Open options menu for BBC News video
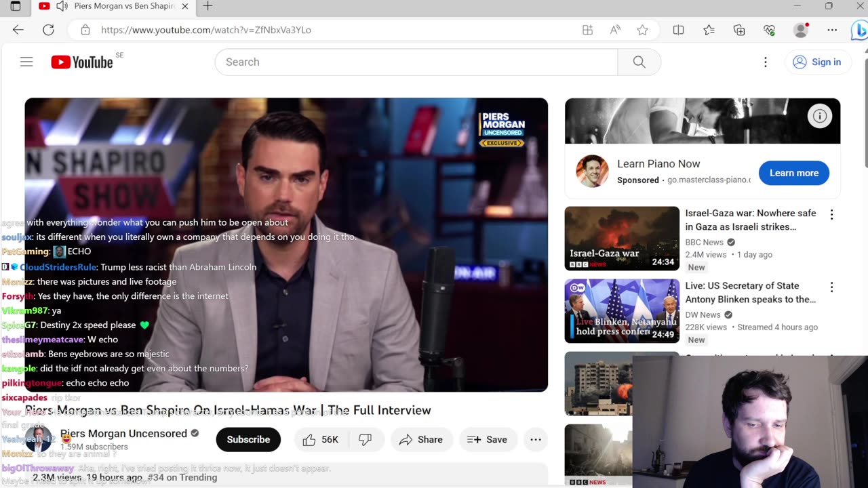Viewport: 868px width, 488px height. tap(832, 214)
